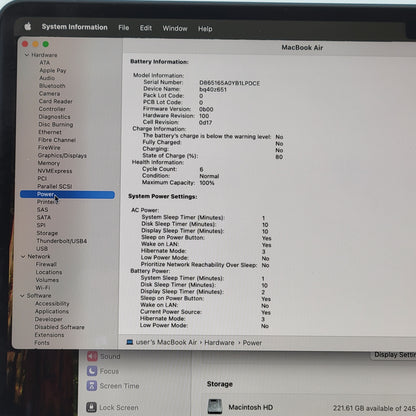The height and width of the screenshot is (416, 416).
Task: Close the System Information window
Action: point(25,44)
